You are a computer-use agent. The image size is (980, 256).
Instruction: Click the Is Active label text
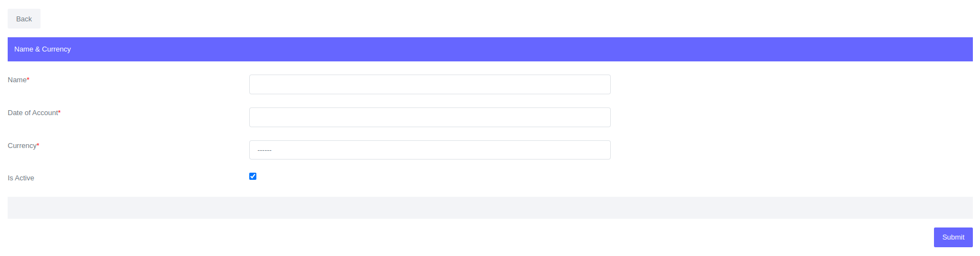coord(21,178)
